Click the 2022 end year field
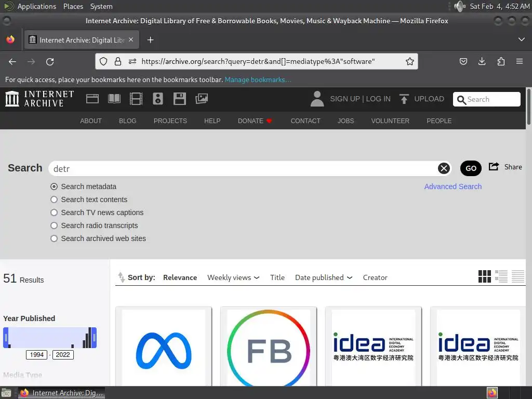The image size is (532, 399). [63, 354]
